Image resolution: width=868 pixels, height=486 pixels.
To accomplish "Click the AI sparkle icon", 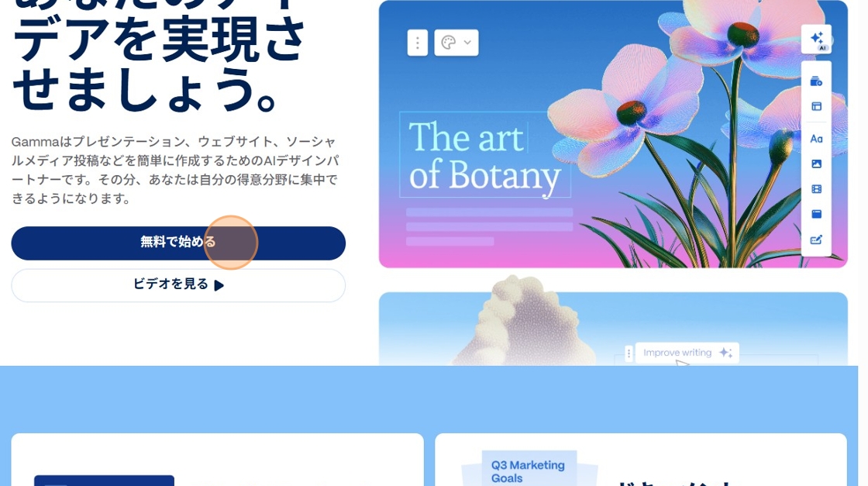I will (x=817, y=39).
